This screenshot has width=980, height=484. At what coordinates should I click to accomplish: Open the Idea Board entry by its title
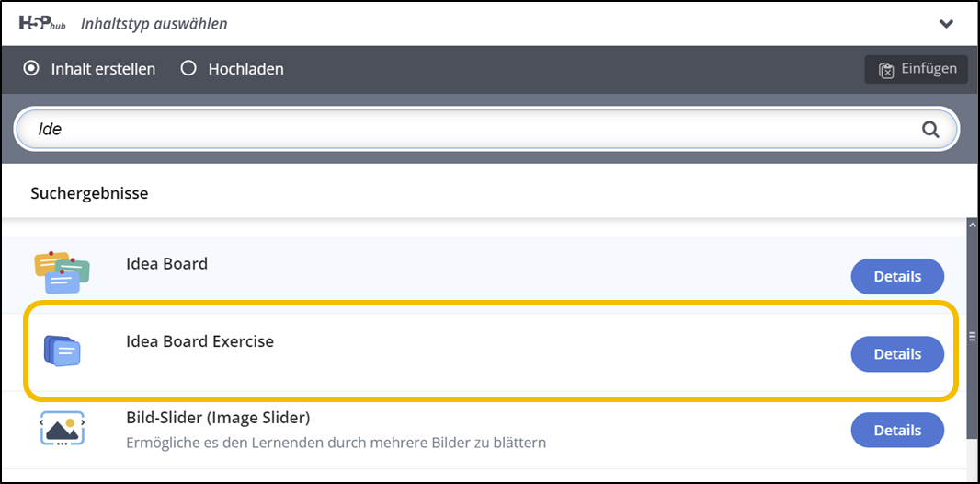(166, 264)
